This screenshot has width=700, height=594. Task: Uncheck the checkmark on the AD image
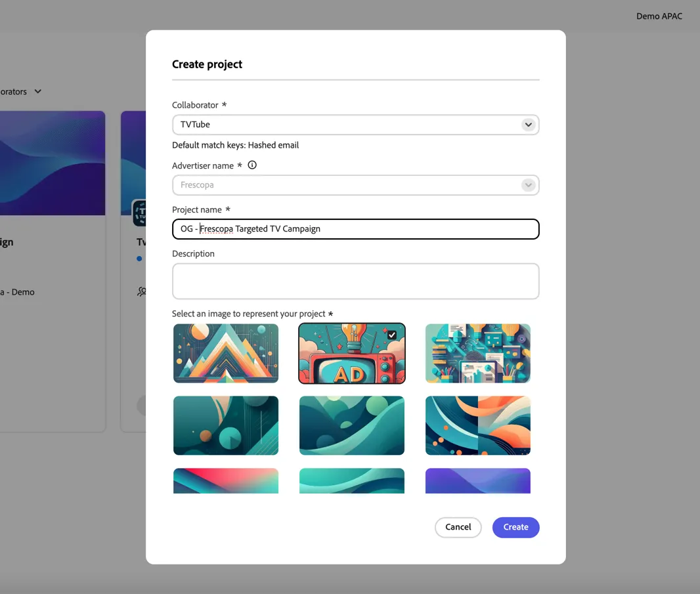(x=391, y=335)
